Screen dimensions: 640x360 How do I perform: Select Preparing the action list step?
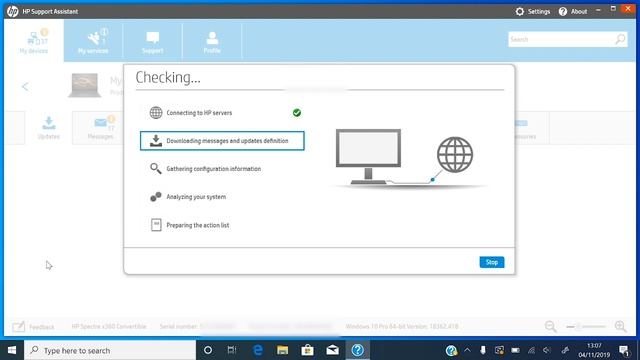[198, 225]
